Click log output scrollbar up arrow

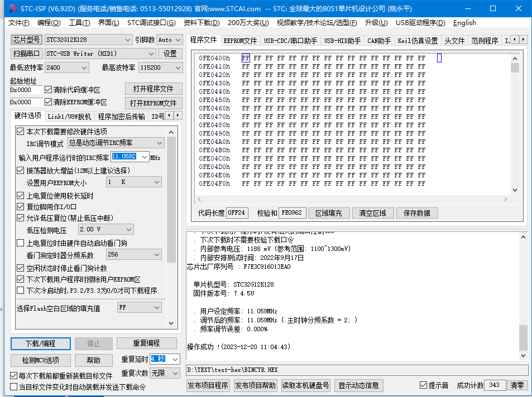[523, 237]
